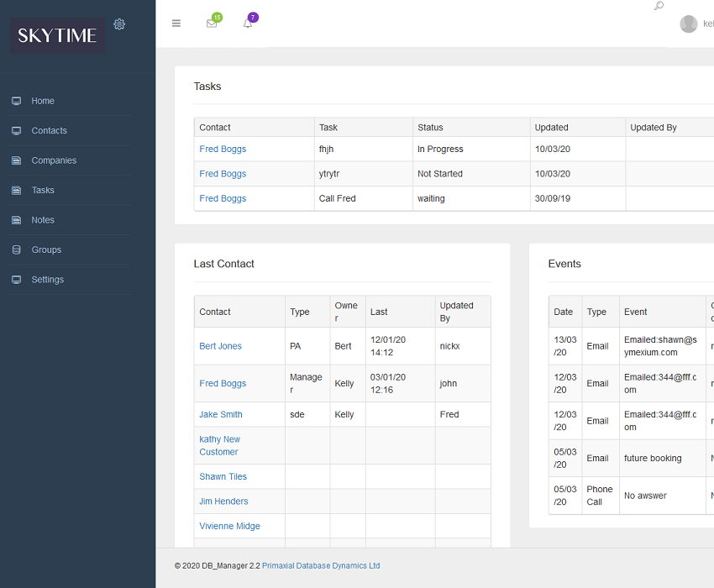This screenshot has height=588, width=714.
Task: Open Bert Jones contact link
Action: coord(220,346)
